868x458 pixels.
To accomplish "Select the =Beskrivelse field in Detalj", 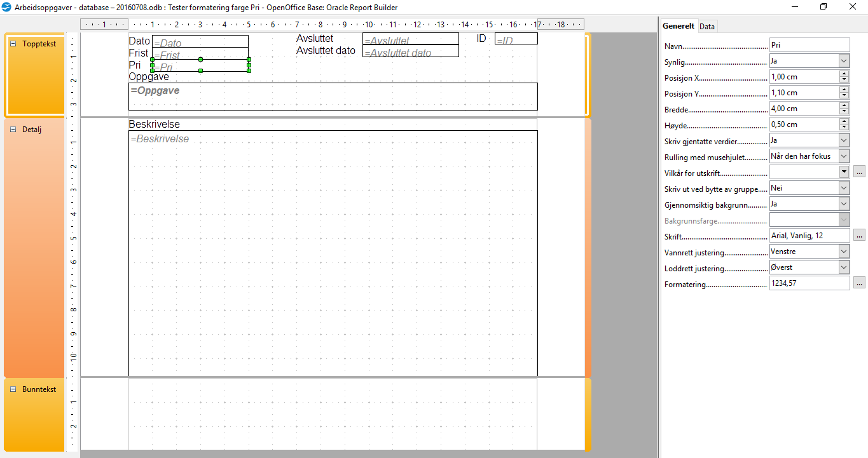I will point(333,253).
